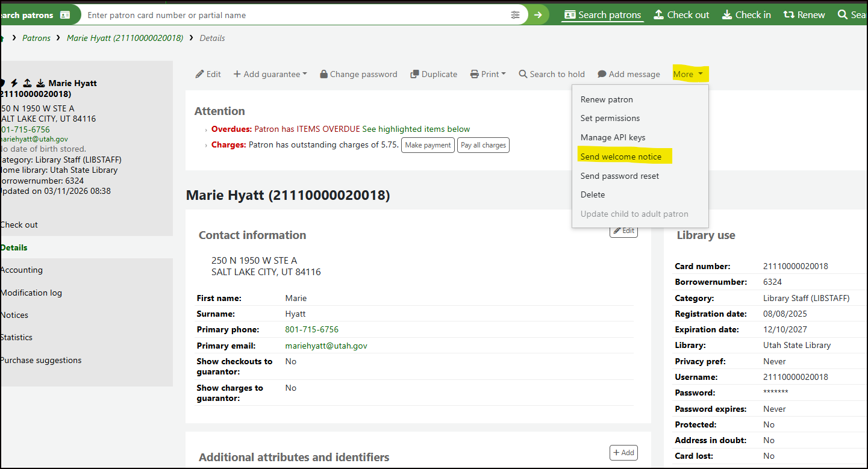
Task: Click the Change password lock icon
Action: (324, 74)
